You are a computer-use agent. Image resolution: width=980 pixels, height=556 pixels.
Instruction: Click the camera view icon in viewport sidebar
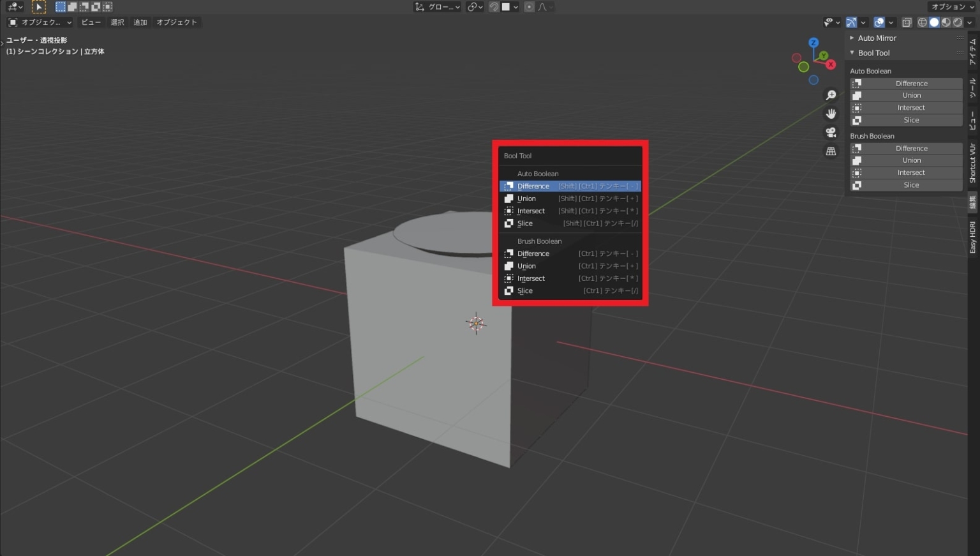click(x=831, y=132)
